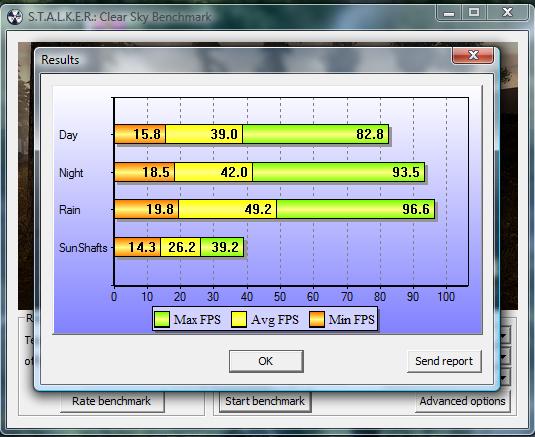
Task: Click the OK button in Results dialog
Action: 266,361
